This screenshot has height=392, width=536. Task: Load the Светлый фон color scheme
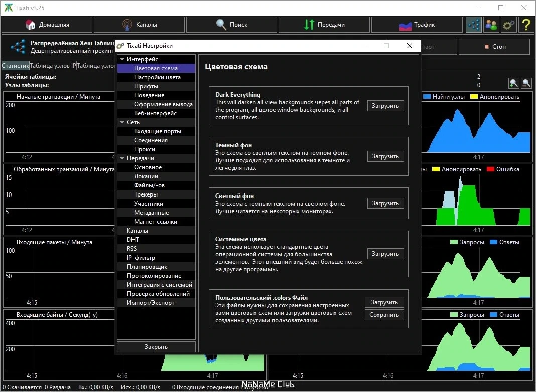[x=385, y=203]
